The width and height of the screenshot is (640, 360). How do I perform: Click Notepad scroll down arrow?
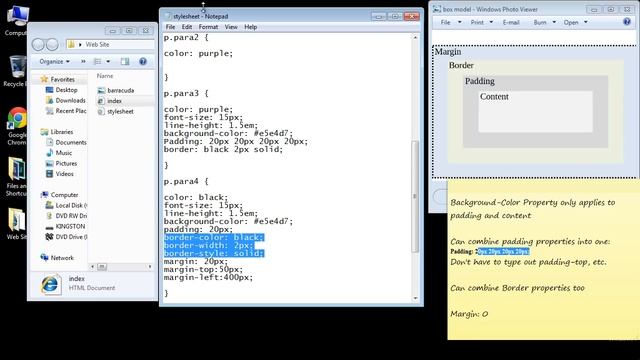[415, 298]
